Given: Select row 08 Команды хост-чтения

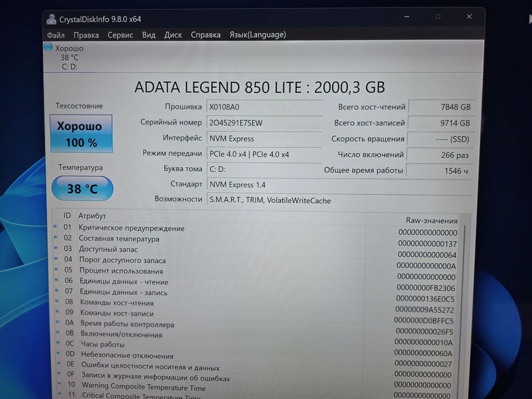Looking at the screenshot, I should click(x=255, y=306).
